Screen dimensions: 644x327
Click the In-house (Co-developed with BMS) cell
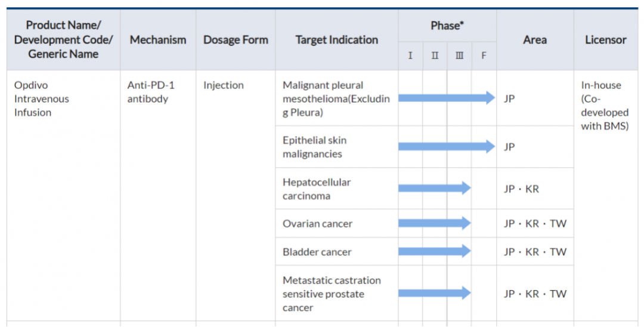click(x=605, y=106)
